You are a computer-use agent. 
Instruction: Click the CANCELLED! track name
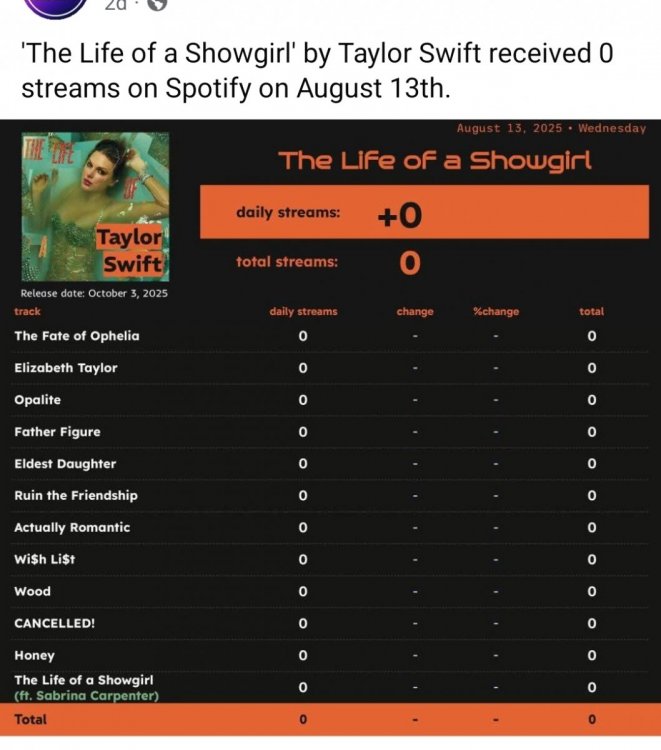[55, 623]
